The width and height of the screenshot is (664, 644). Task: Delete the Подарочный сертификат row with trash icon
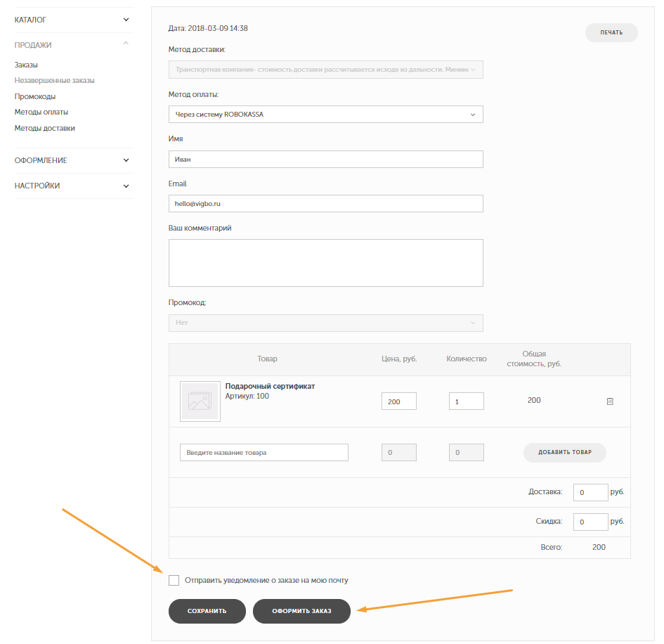coord(610,401)
